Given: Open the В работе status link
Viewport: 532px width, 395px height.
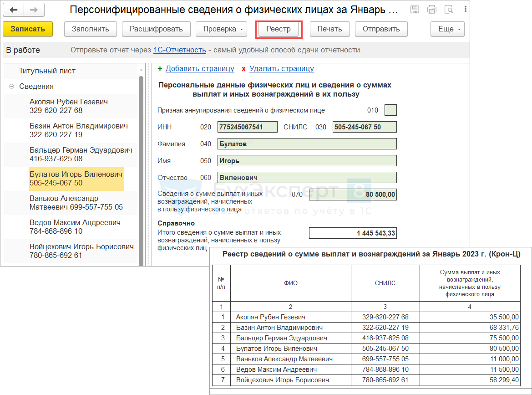Looking at the screenshot, I should tap(23, 50).
